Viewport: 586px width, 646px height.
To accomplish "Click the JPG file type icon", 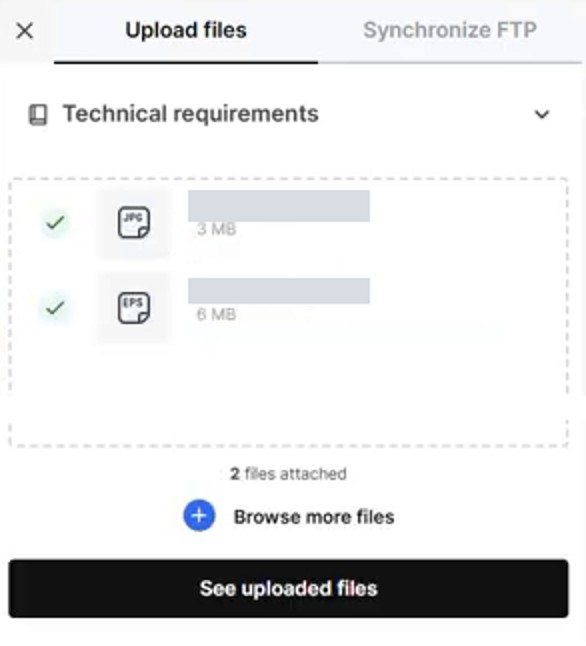I will coord(134,222).
